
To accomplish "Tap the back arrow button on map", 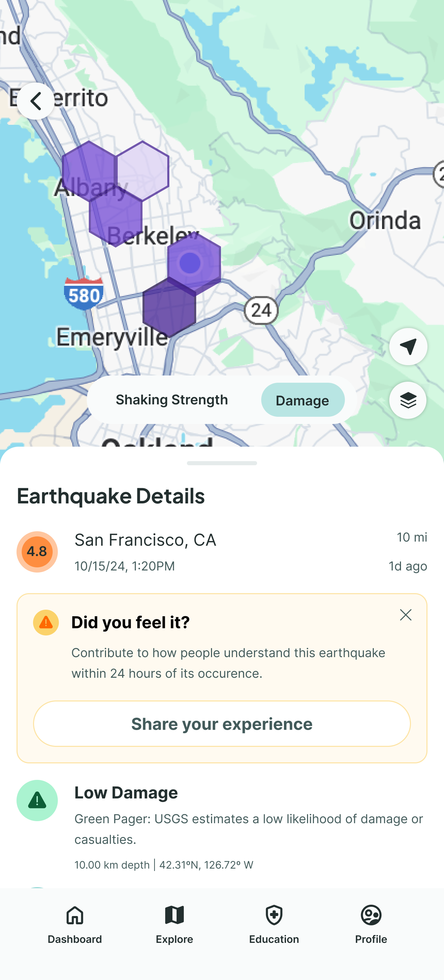I will pos(35,101).
